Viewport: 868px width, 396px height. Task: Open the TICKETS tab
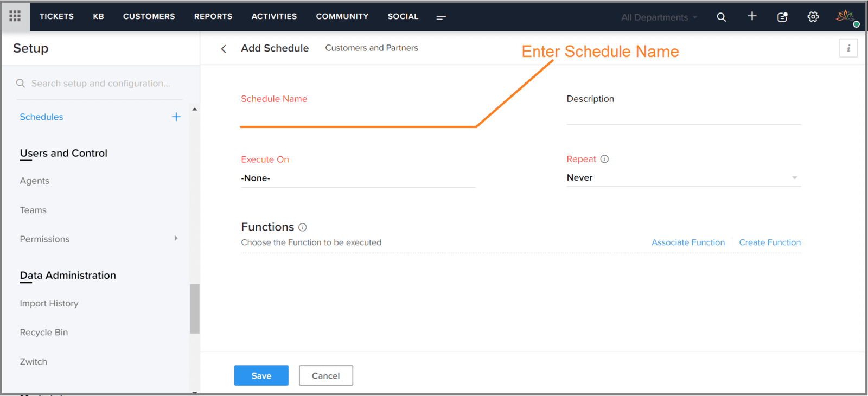tap(56, 16)
